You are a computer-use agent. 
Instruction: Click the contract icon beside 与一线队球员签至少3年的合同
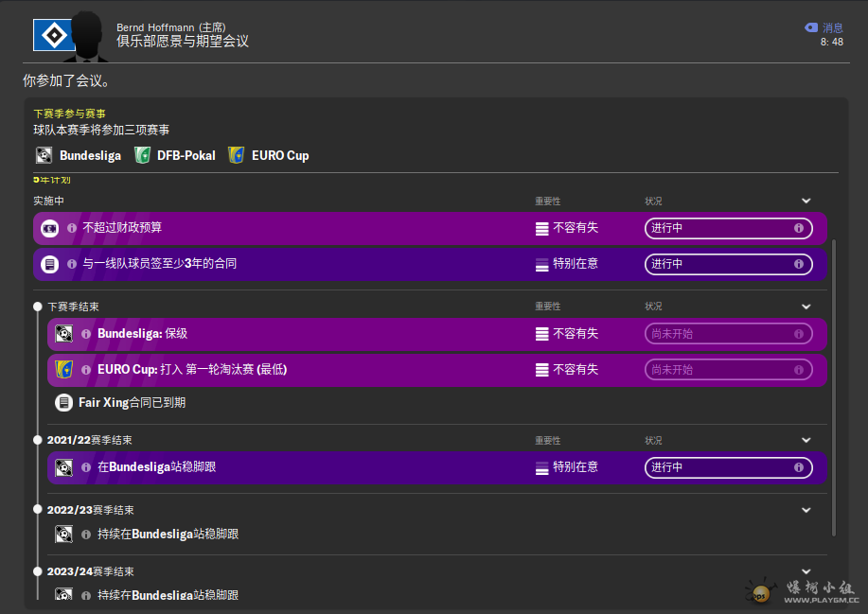point(50,264)
